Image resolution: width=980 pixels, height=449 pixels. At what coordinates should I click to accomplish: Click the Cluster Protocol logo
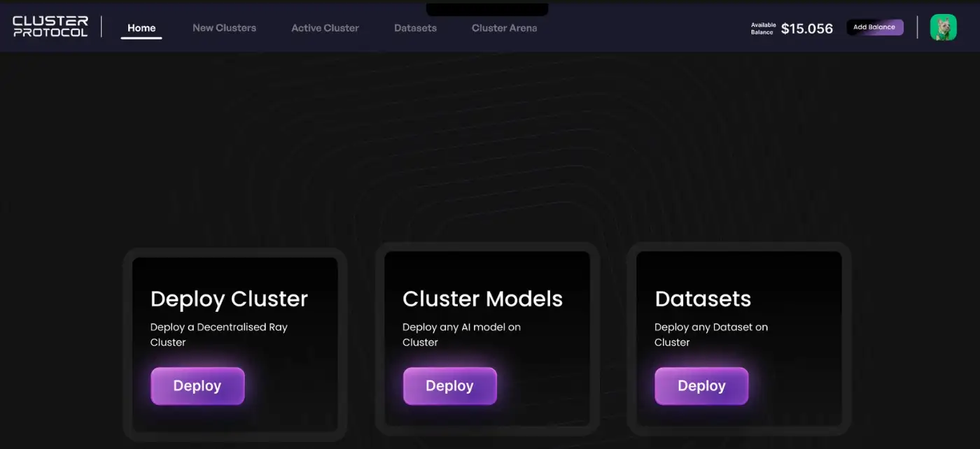[x=50, y=27]
